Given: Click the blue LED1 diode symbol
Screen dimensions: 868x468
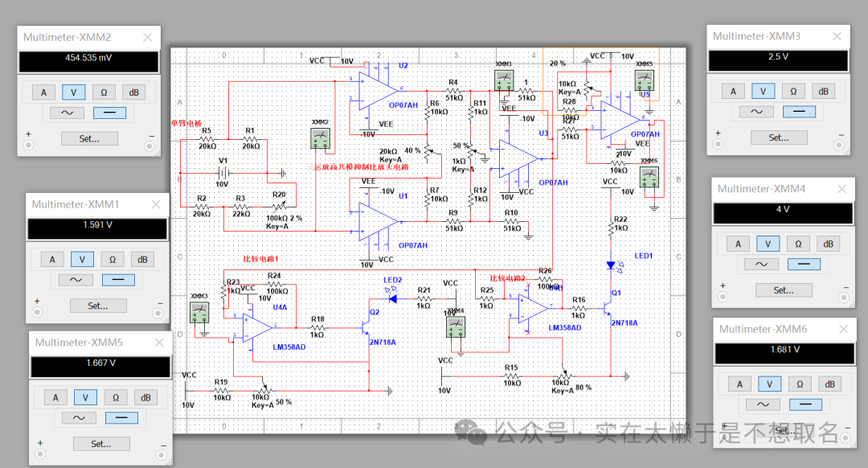Looking at the screenshot, I should [x=611, y=265].
